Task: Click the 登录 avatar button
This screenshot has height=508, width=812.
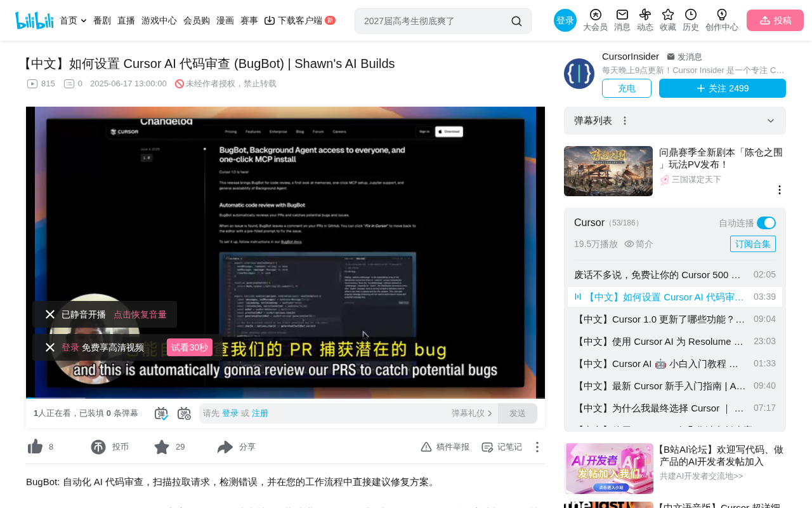Action: click(565, 20)
